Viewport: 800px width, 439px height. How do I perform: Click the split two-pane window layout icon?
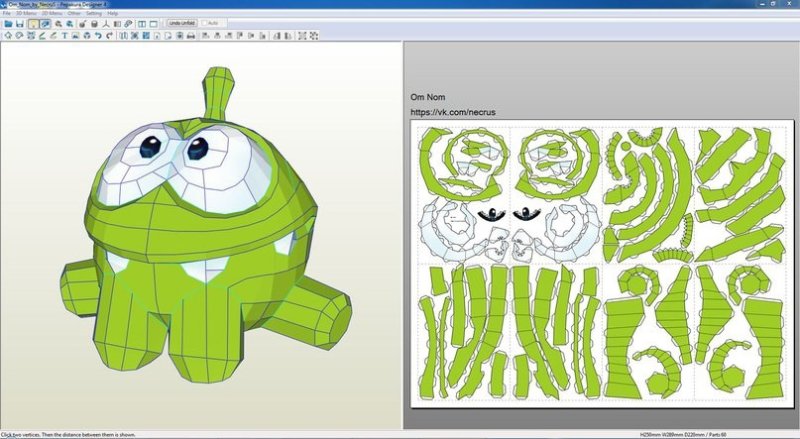tap(139, 22)
